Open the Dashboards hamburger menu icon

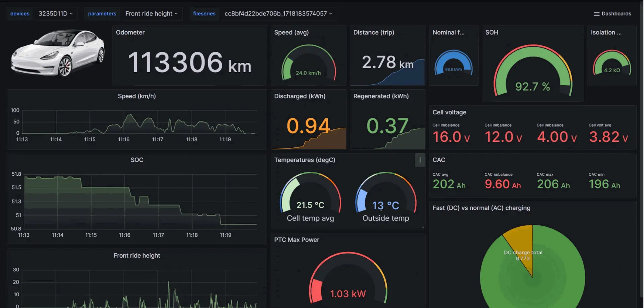596,14
